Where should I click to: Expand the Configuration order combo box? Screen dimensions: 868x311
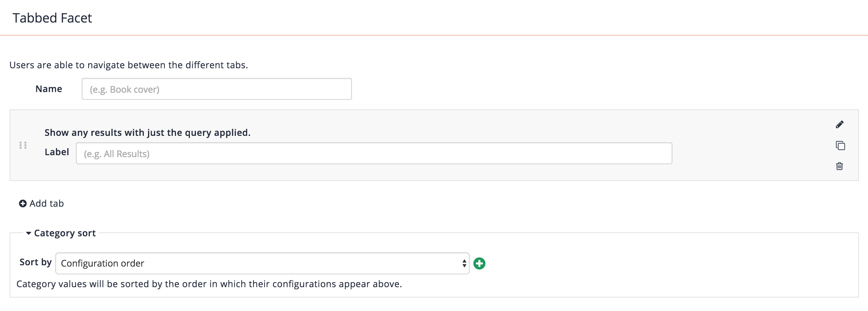coord(262,263)
